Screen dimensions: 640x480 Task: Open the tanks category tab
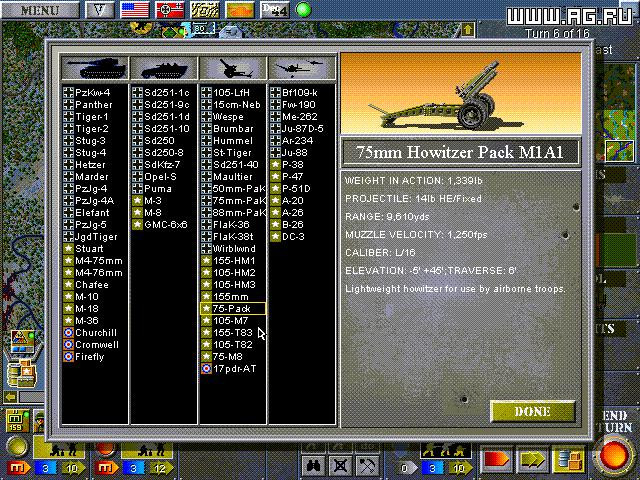(x=95, y=68)
